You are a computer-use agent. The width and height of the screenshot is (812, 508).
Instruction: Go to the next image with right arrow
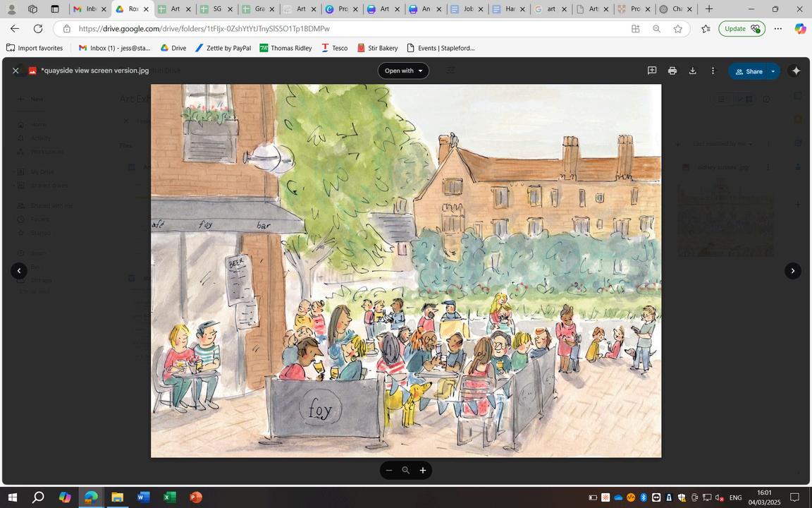coord(793,271)
